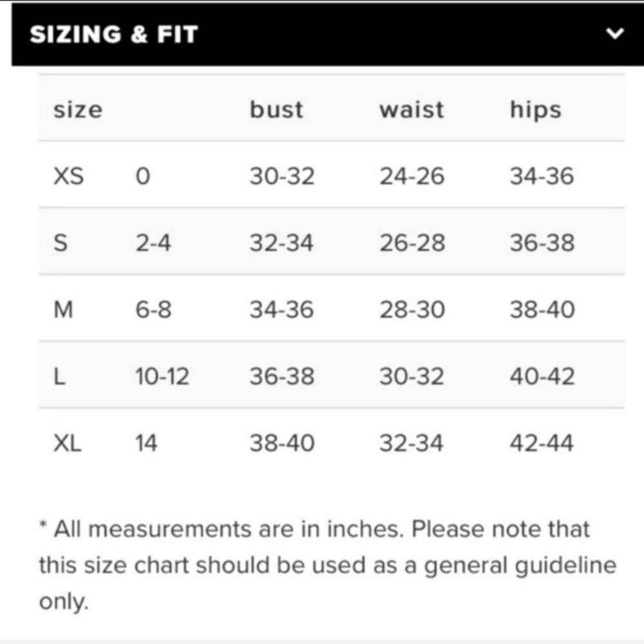Select the M size row label

coord(63,310)
